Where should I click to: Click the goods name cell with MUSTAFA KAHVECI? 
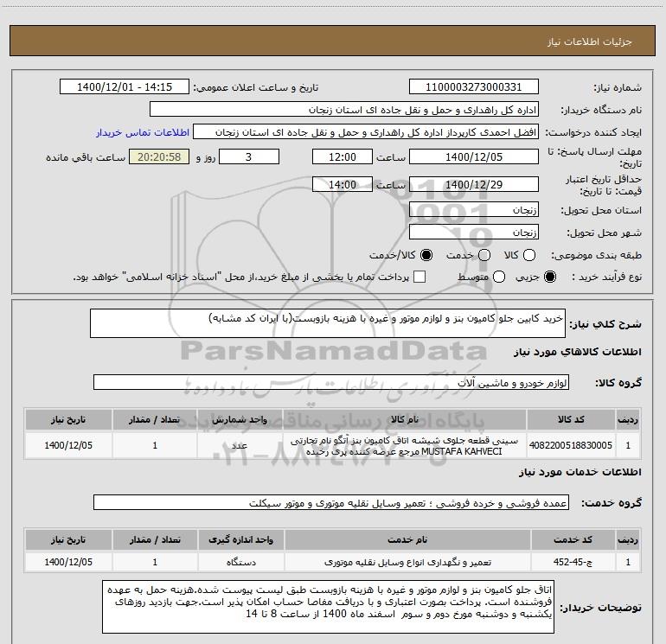pos(405,446)
